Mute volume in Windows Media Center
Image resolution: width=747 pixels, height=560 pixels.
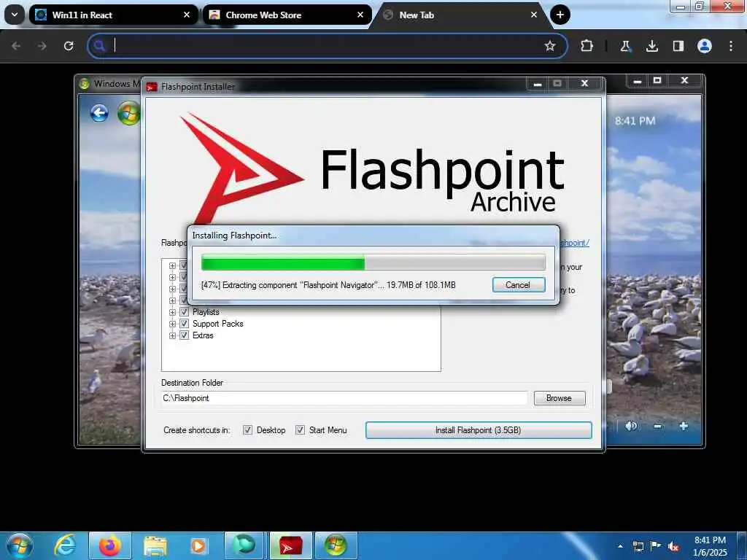[x=631, y=426]
